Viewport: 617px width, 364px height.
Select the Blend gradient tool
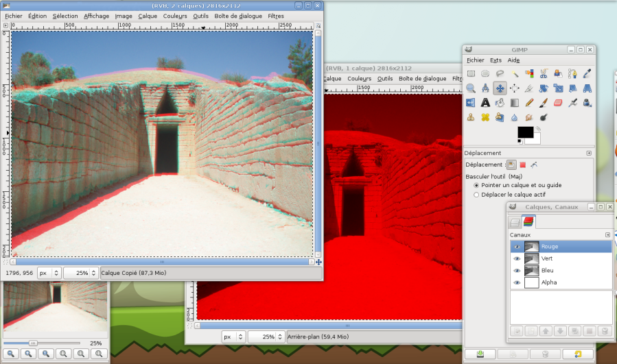tap(514, 103)
